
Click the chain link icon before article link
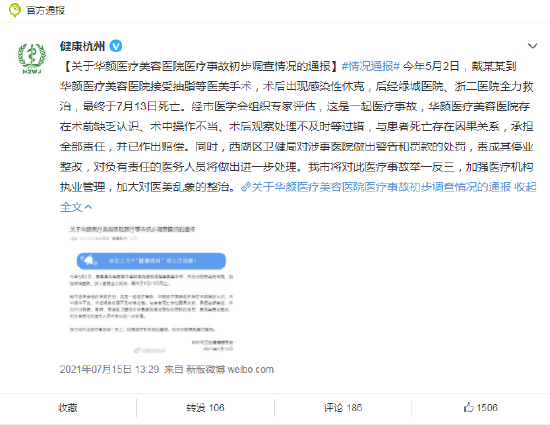click(246, 187)
